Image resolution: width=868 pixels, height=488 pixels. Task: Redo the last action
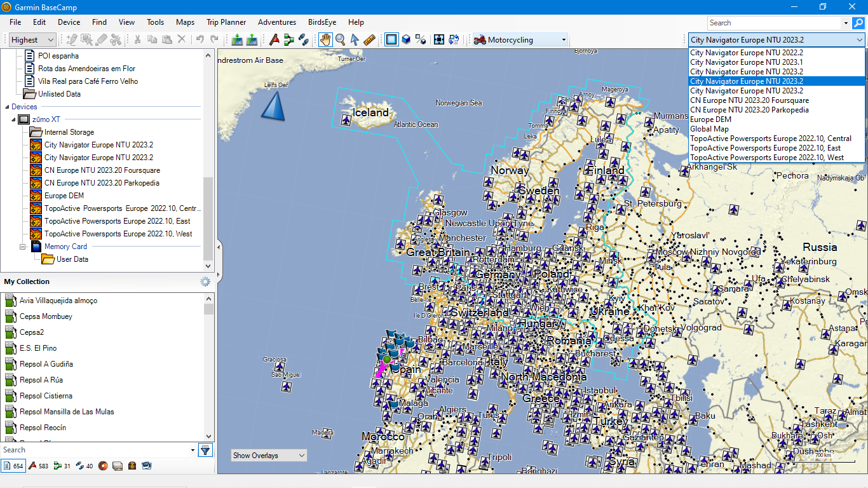click(x=215, y=39)
